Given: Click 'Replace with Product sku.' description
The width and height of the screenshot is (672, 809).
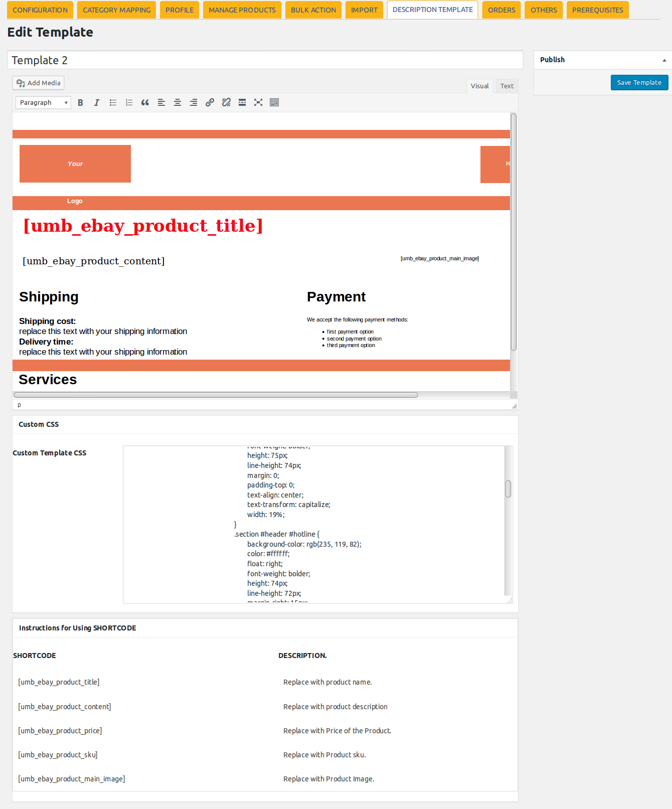Looking at the screenshot, I should pyautogui.click(x=324, y=755).
